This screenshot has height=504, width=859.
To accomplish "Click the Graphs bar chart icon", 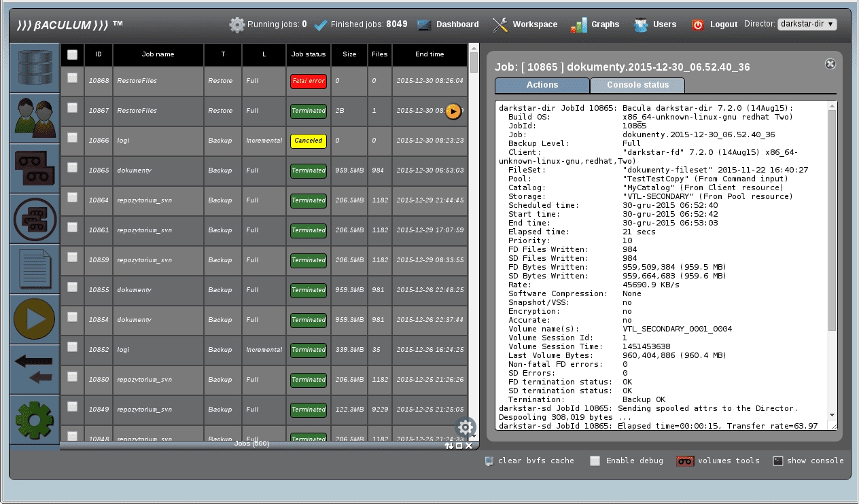I will (578, 24).
